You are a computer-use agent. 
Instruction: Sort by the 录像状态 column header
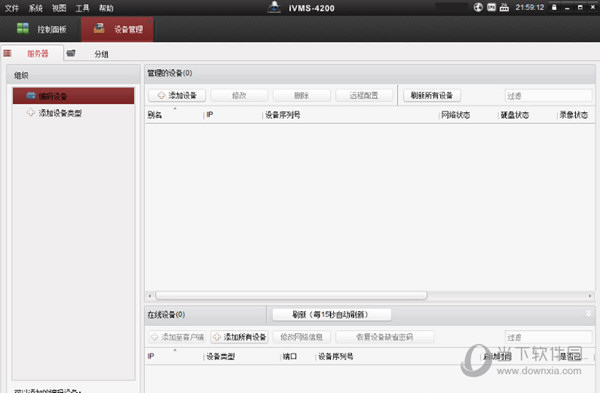574,115
